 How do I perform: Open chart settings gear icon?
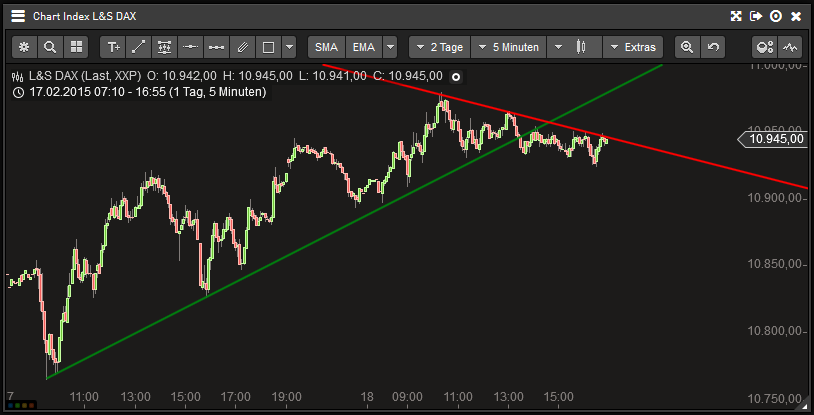point(24,47)
